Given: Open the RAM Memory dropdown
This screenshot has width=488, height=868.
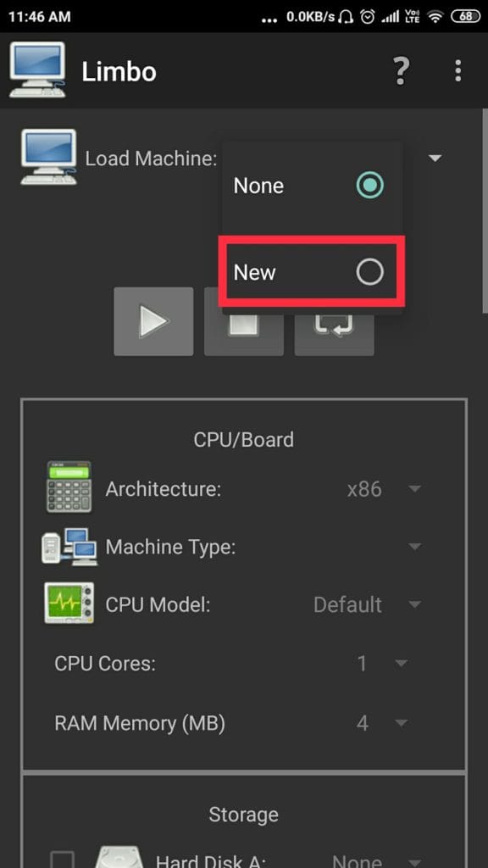Looking at the screenshot, I should (x=382, y=723).
